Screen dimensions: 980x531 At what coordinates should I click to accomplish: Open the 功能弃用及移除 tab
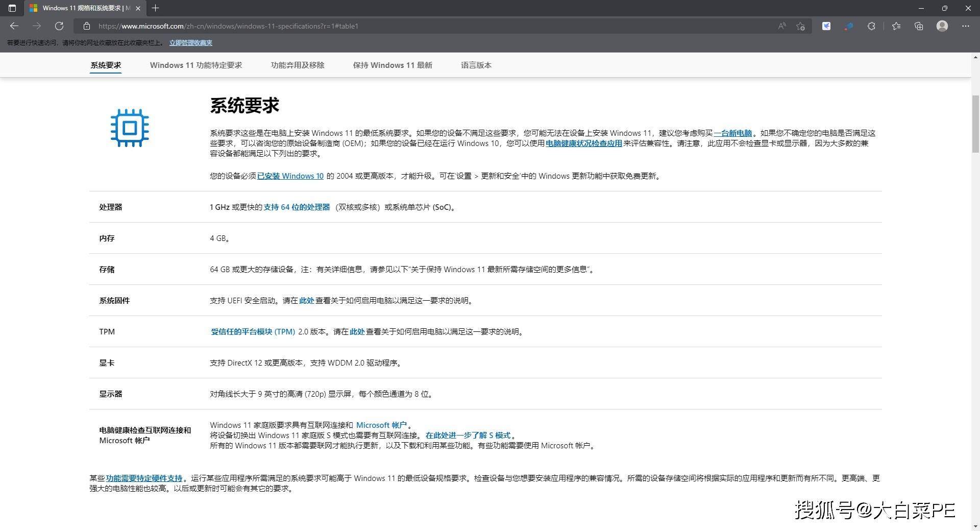click(298, 65)
